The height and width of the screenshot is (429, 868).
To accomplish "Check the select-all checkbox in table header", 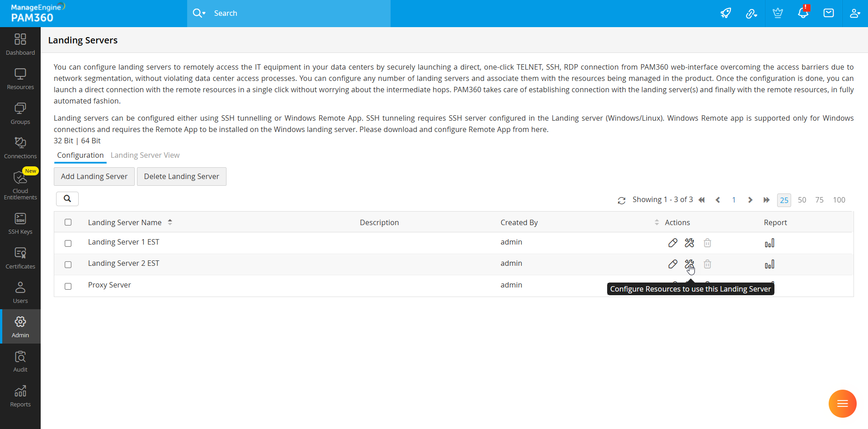I will click(68, 222).
